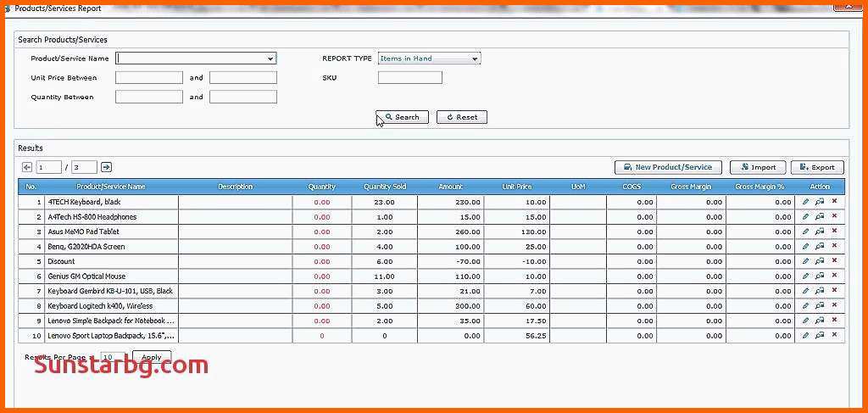View details icon for Asus MeMO Pad Tablet
The height and width of the screenshot is (413, 868).
820,232
